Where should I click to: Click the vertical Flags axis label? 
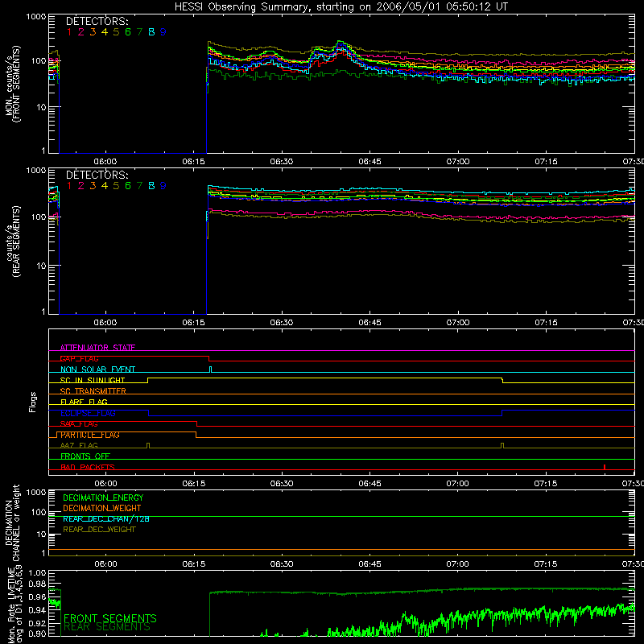pos(32,402)
